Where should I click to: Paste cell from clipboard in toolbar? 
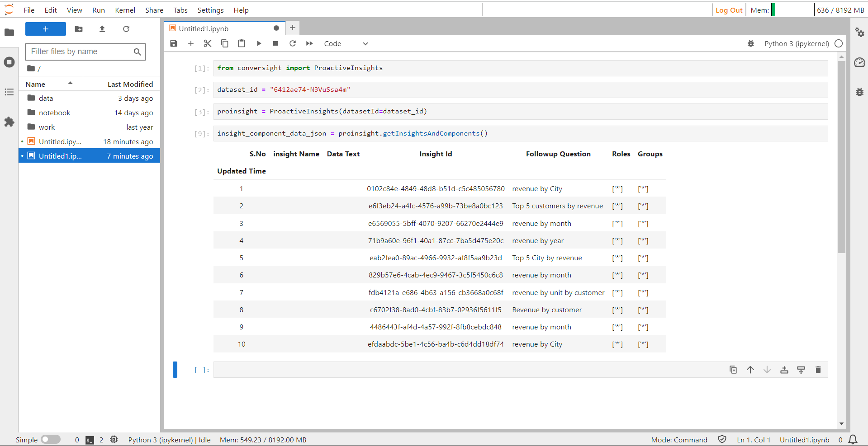click(x=242, y=43)
